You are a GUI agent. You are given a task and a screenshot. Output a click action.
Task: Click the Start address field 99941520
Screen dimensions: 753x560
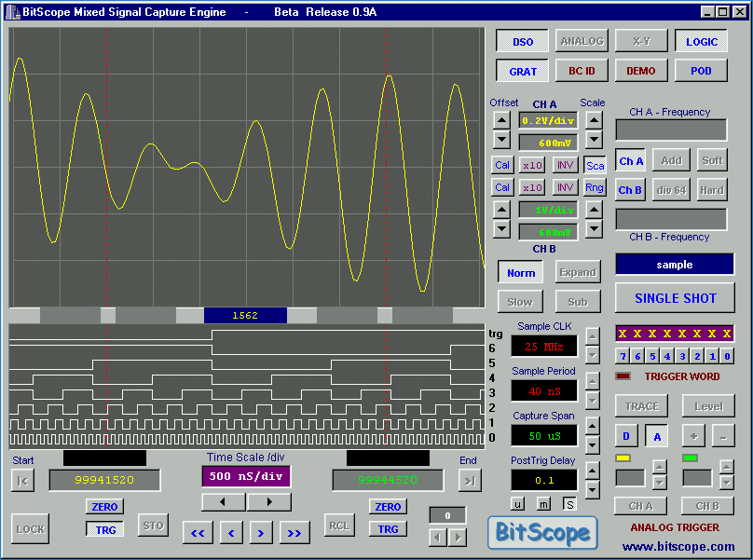point(104,480)
